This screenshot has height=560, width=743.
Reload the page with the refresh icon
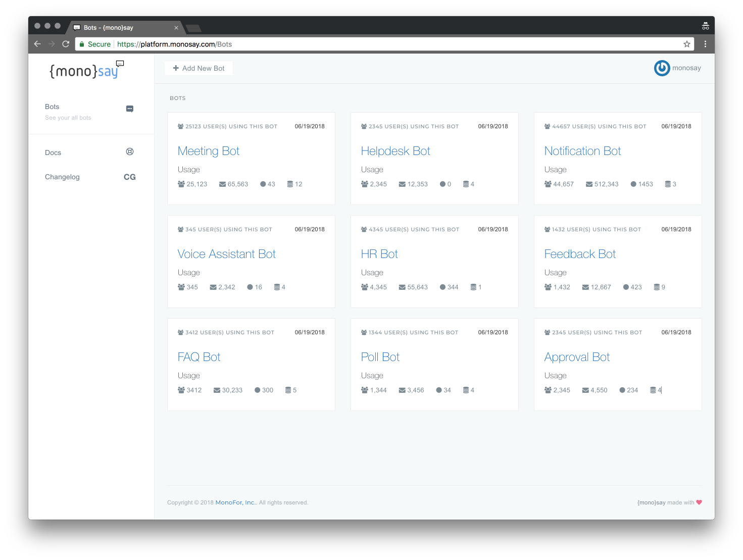(66, 44)
